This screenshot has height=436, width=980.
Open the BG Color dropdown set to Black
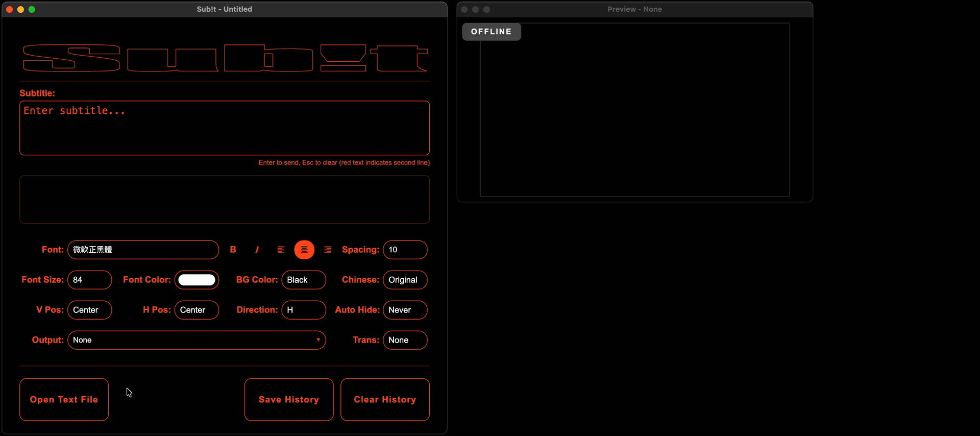(x=303, y=280)
